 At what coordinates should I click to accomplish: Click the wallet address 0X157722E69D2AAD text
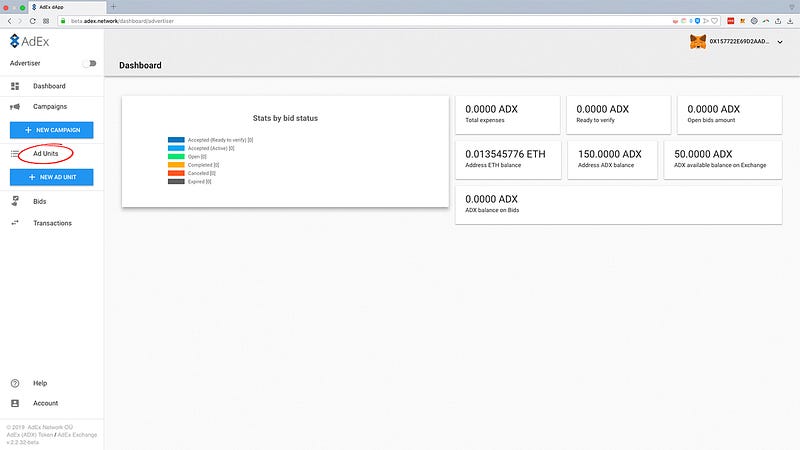(x=739, y=41)
